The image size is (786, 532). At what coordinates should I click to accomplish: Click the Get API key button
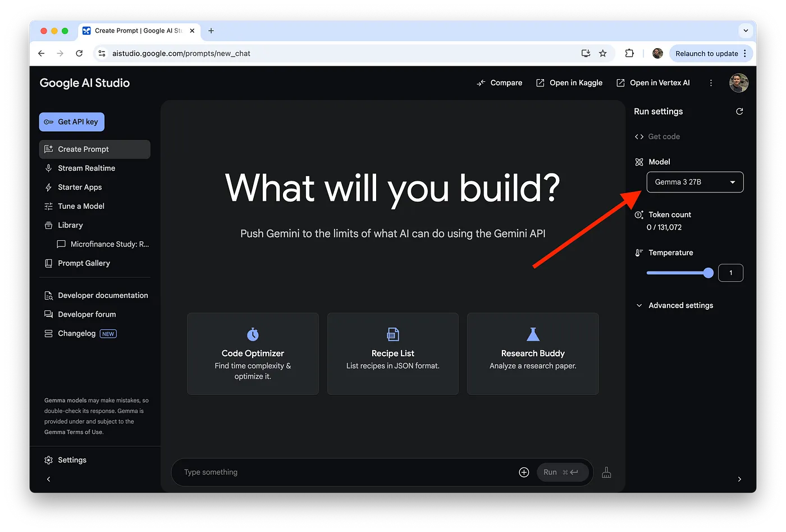[x=72, y=122]
